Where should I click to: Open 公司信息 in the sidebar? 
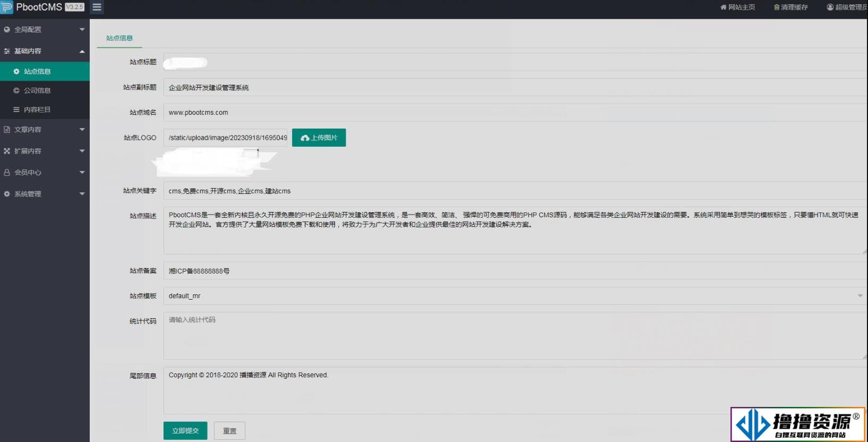[x=45, y=90]
